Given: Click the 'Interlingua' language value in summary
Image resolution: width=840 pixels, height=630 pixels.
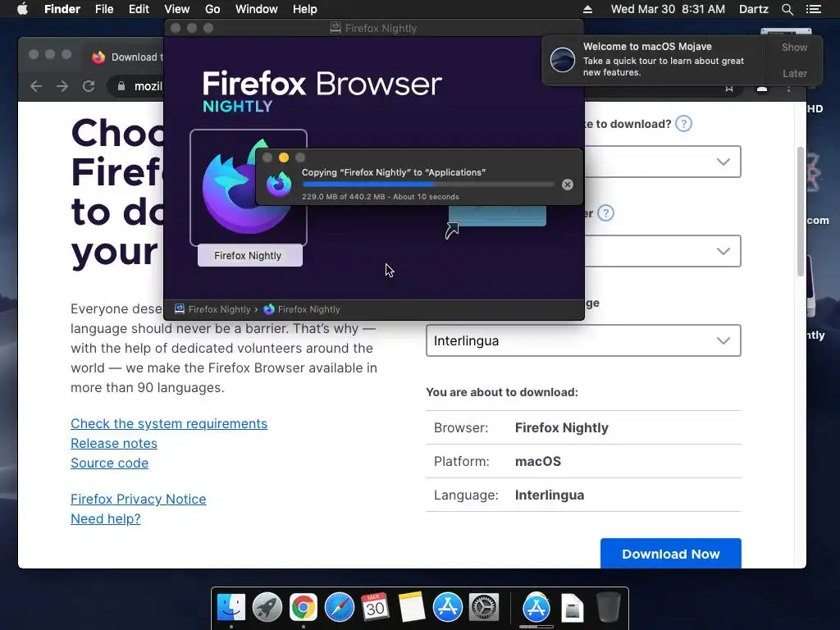Looking at the screenshot, I should [x=549, y=495].
